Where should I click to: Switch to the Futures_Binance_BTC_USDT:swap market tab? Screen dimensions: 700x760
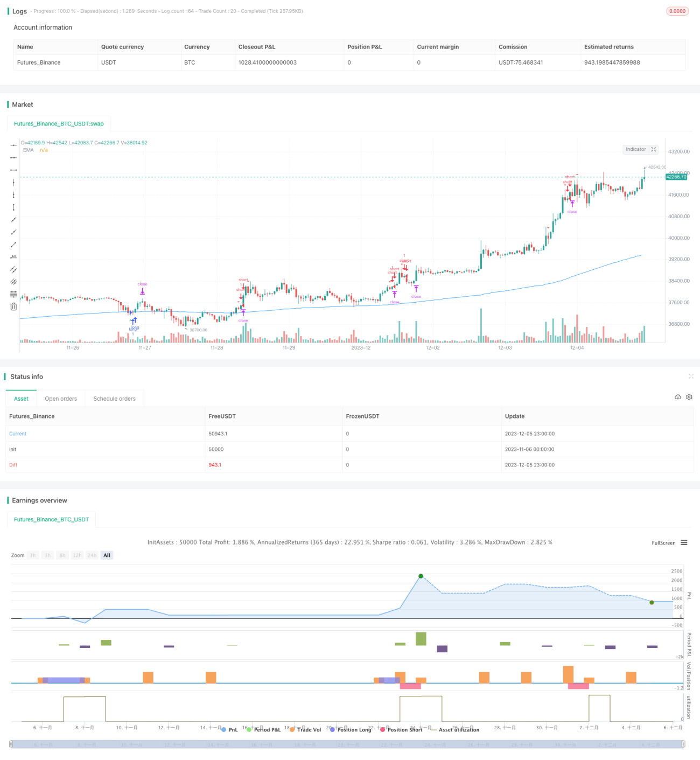pyautogui.click(x=59, y=123)
